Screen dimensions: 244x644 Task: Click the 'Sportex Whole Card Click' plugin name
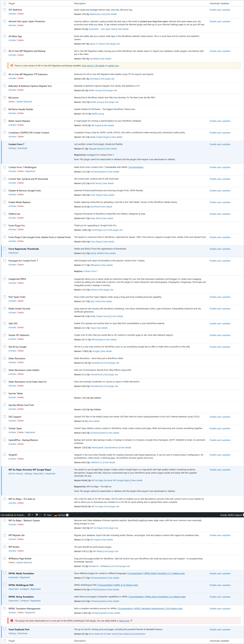21,405
